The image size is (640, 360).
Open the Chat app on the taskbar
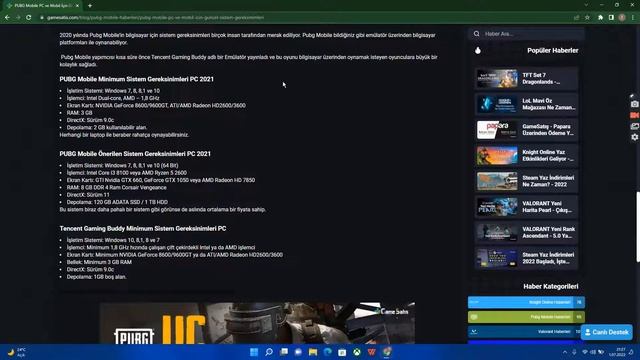point(298,352)
